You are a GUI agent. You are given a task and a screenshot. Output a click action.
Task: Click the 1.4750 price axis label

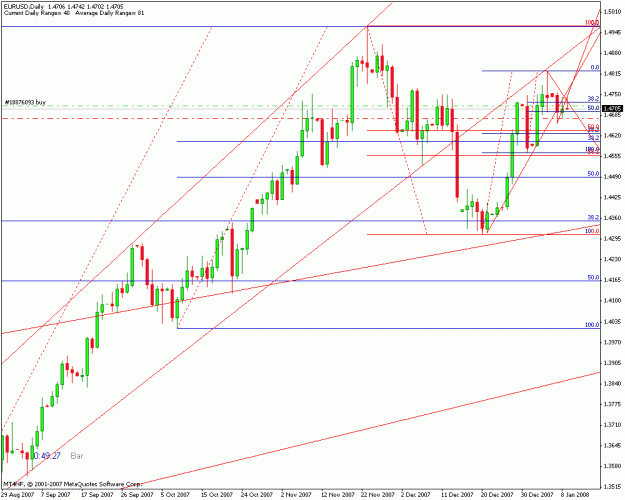[612, 94]
